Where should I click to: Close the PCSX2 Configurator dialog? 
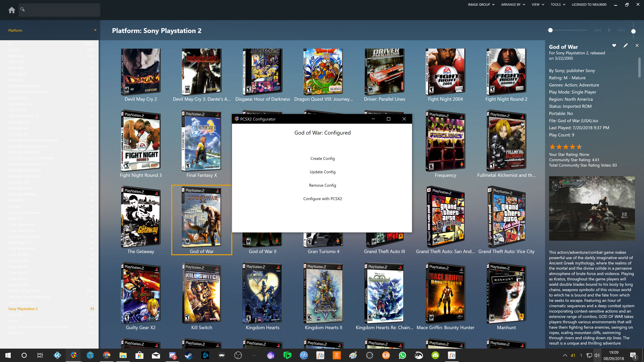click(x=404, y=119)
